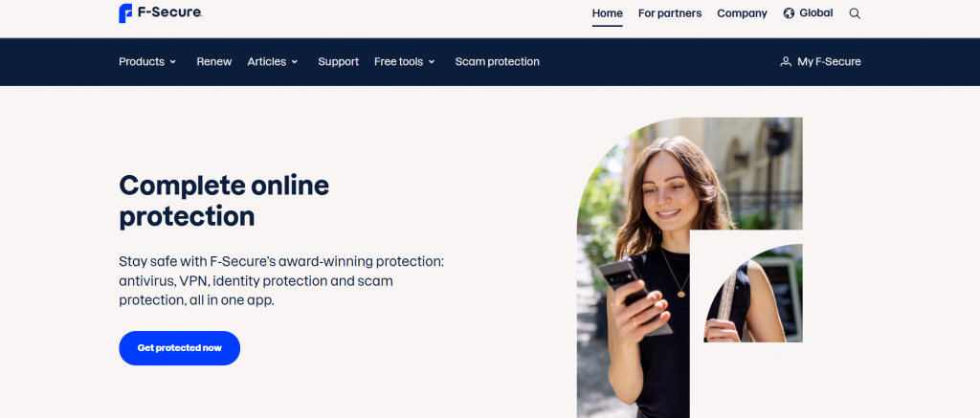Open My F-Secure account link
980x418 pixels.
[x=829, y=62]
